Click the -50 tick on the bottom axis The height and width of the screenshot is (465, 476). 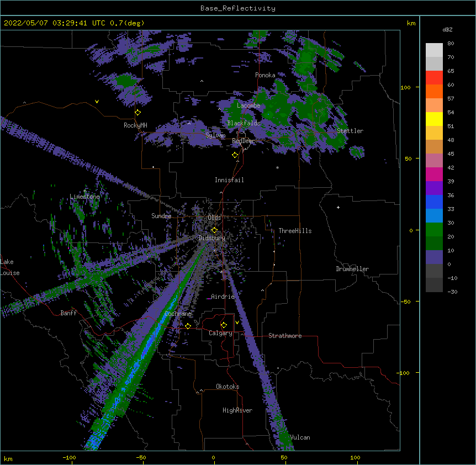point(141,457)
